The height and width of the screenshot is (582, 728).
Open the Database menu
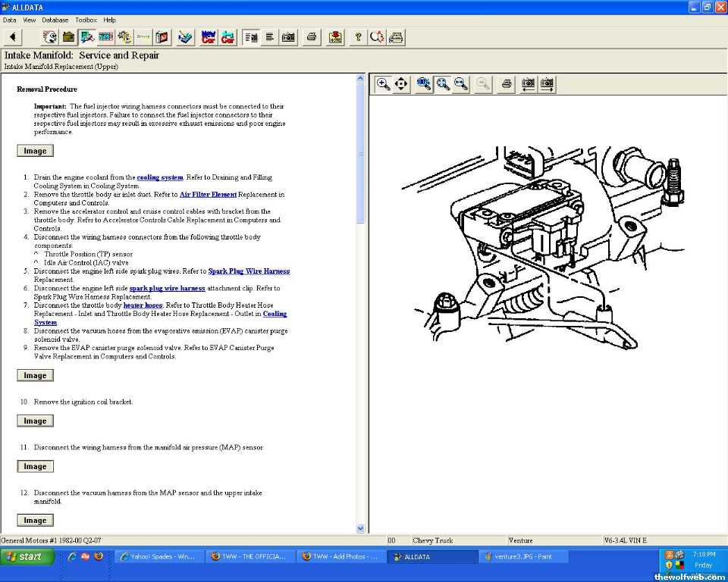coord(55,20)
